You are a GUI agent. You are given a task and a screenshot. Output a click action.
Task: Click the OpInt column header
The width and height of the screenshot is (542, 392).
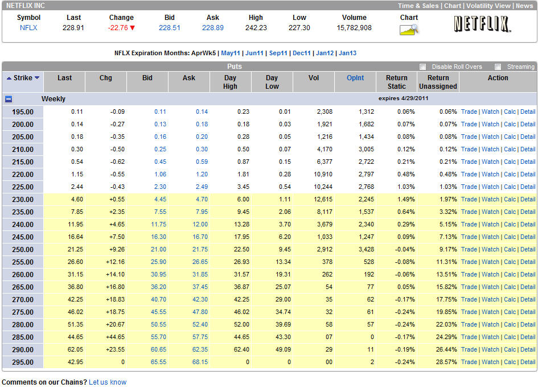click(355, 78)
